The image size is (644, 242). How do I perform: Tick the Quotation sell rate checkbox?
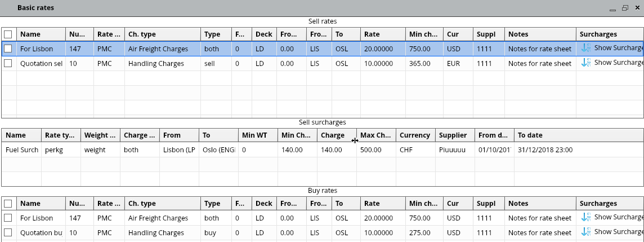tap(8, 64)
